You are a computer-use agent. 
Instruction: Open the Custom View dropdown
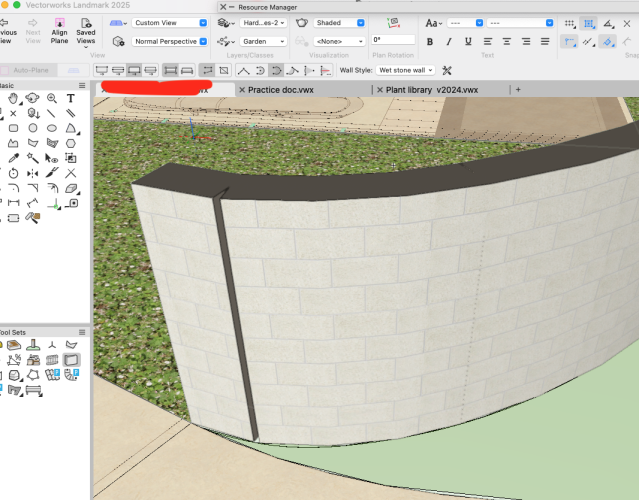point(169,22)
